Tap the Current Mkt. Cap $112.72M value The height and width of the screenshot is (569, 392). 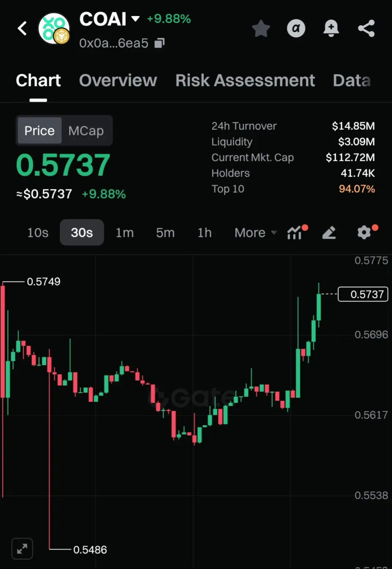pyautogui.click(x=350, y=157)
